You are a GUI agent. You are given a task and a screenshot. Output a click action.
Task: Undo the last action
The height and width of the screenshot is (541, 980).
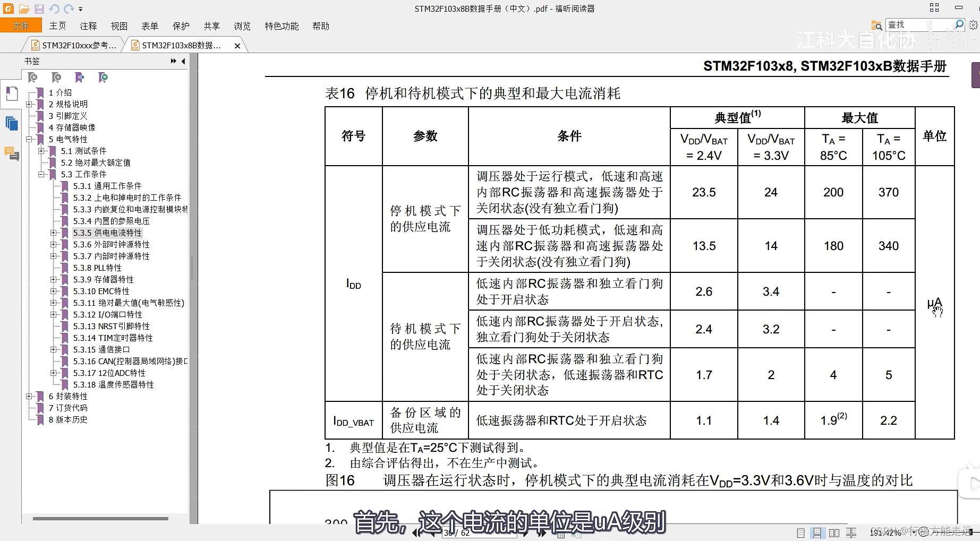pyautogui.click(x=54, y=8)
